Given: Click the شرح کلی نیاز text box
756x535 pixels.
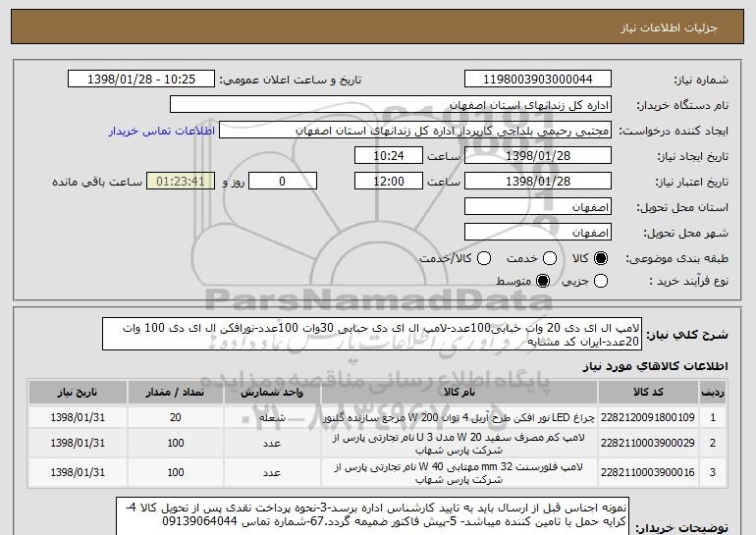Looking at the screenshot, I should (x=372, y=334).
